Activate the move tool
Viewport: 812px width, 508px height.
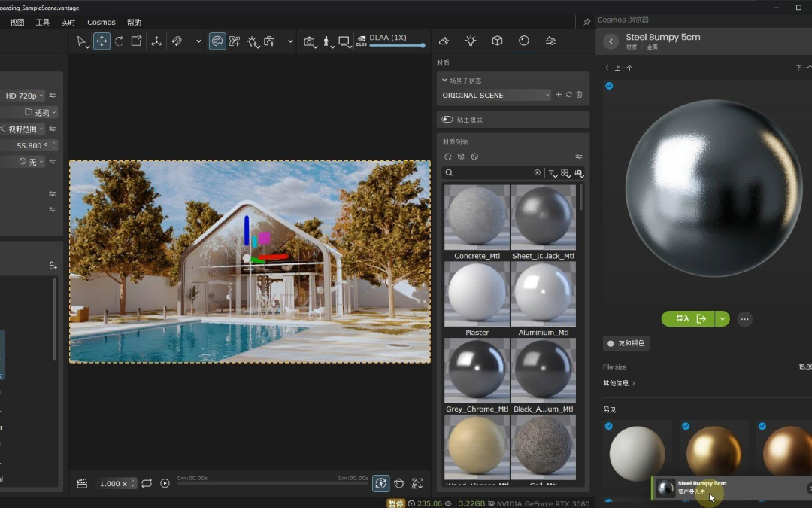(x=101, y=41)
